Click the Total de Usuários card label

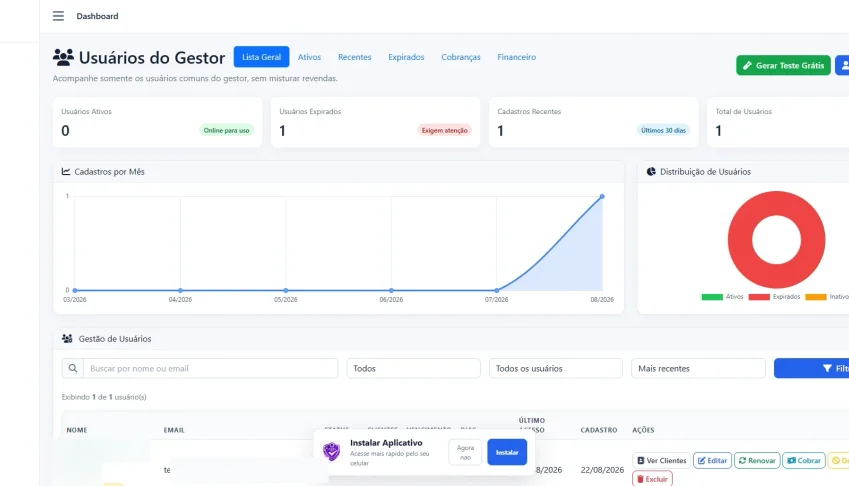[x=743, y=111]
